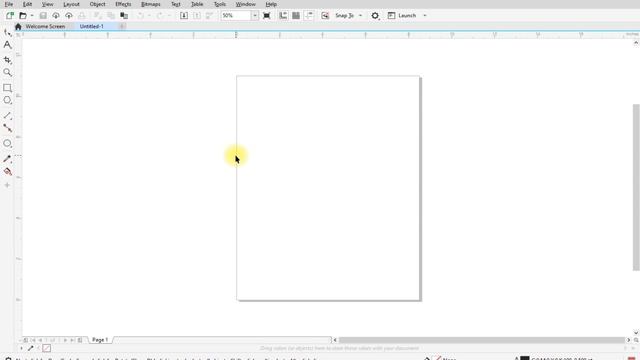
Task: Open the Tools menu
Action: click(220, 4)
